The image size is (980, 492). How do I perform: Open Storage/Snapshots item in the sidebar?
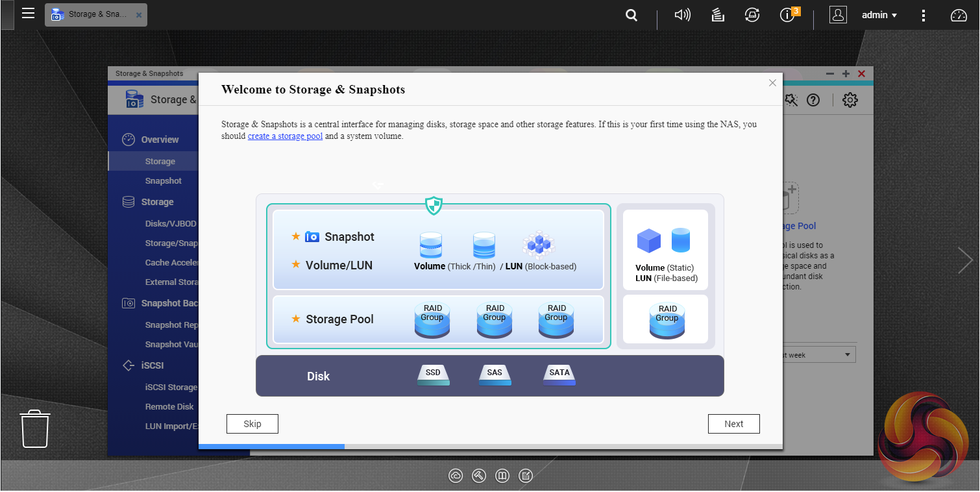pos(171,243)
